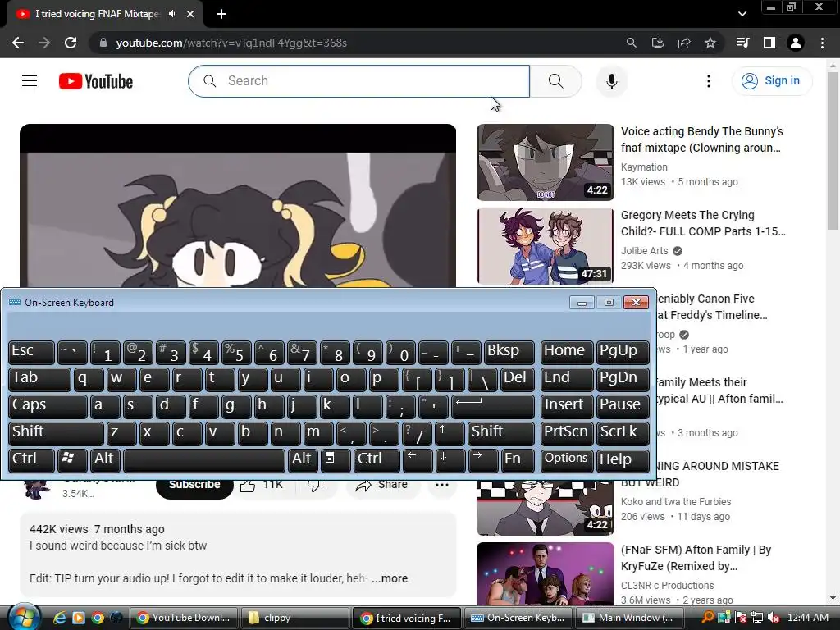Bookmark this page with the star icon

(710, 43)
